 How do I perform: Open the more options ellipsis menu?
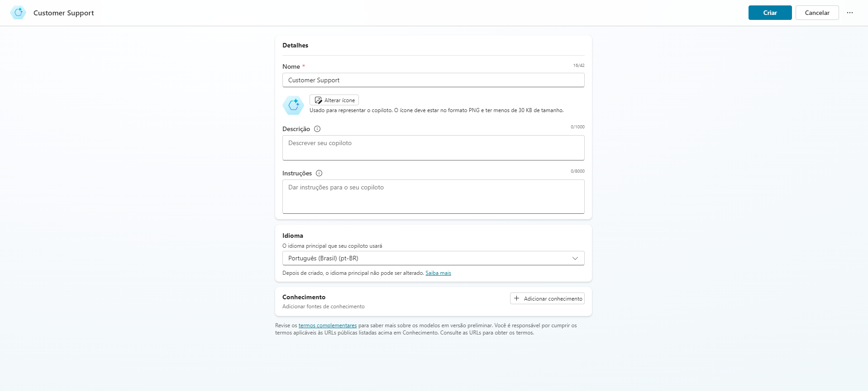pos(849,13)
